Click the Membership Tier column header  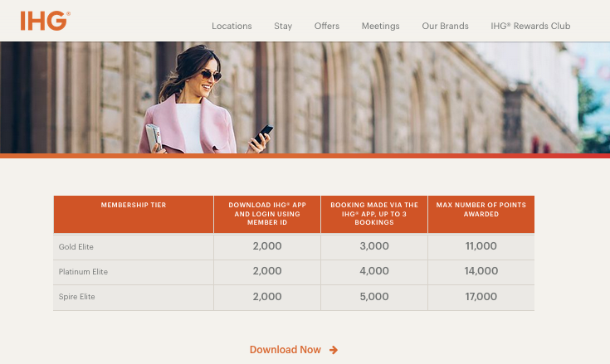(x=133, y=205)
